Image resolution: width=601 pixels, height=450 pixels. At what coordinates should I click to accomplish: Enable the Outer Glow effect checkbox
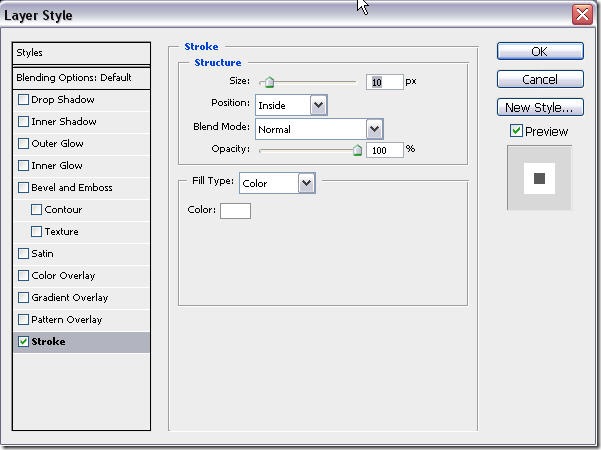pyautogui.click(x=24, y=144)
